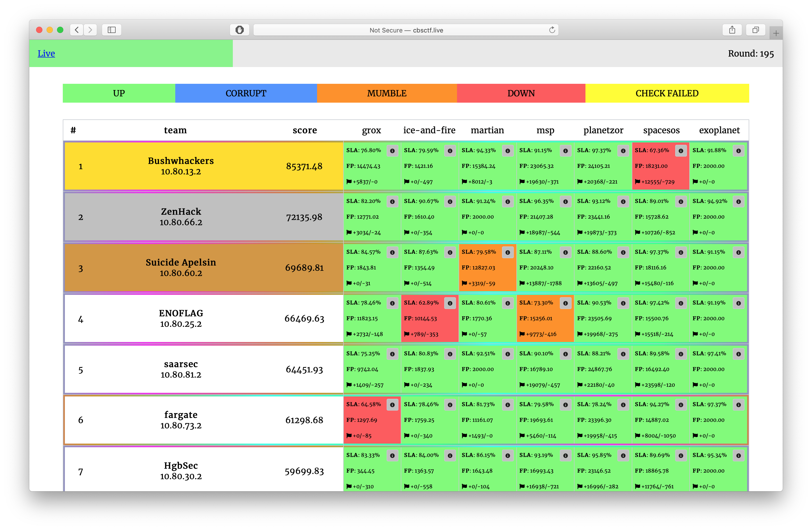Go back to previous page
Screen dimensions: 812x530
click(x=77, y=30)
